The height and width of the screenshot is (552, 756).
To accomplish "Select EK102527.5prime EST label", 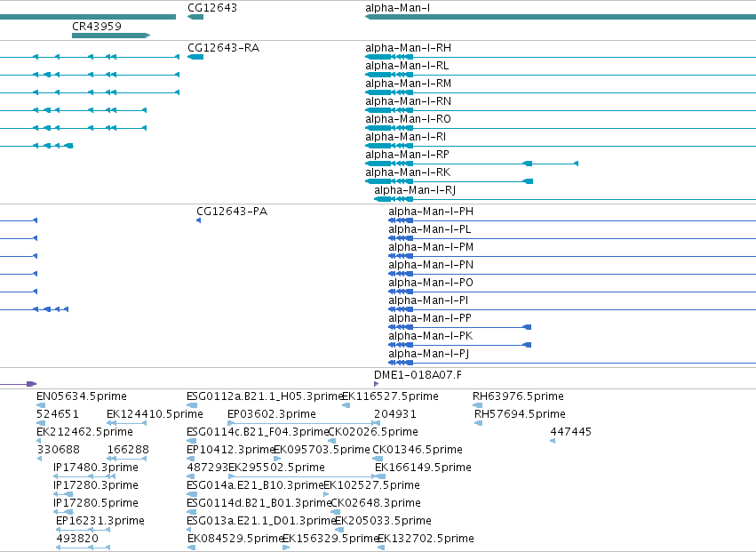I will tap(372, 485).
